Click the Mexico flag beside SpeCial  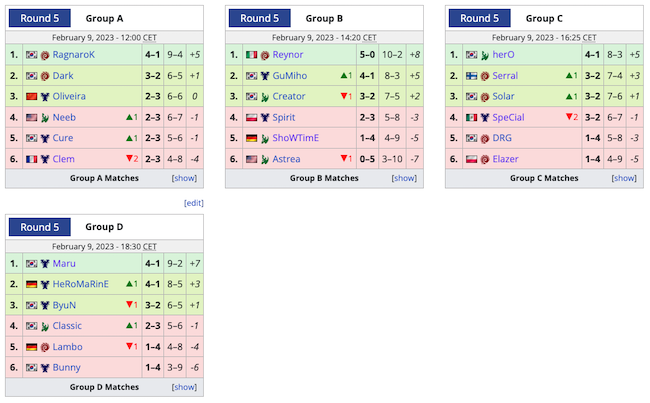(x=471, y=118)
